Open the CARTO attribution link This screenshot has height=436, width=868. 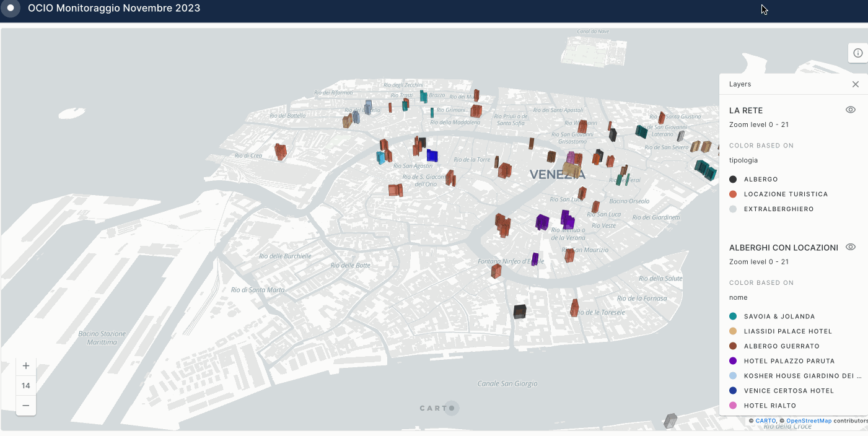[765, 421]
